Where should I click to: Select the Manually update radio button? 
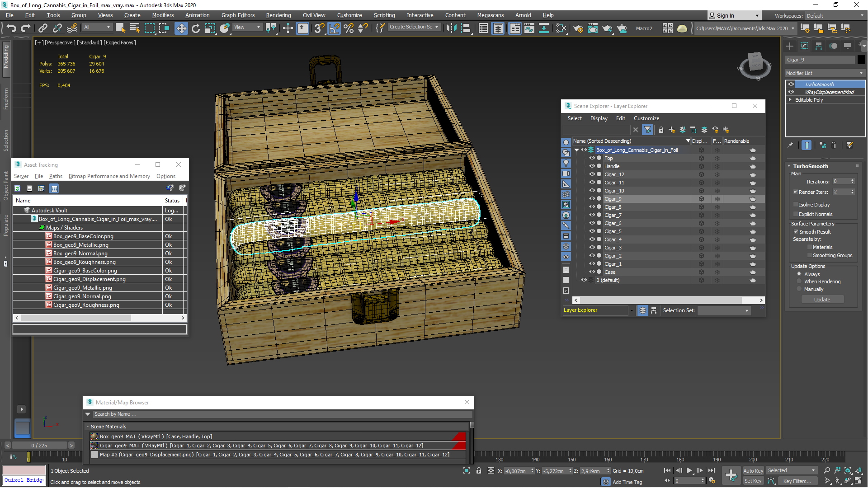[x=799, y=289]
